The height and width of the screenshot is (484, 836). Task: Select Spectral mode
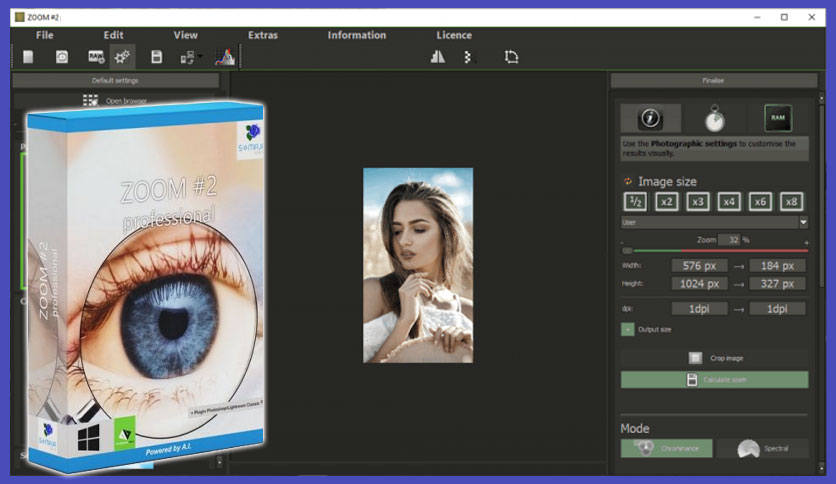point(762,448)
